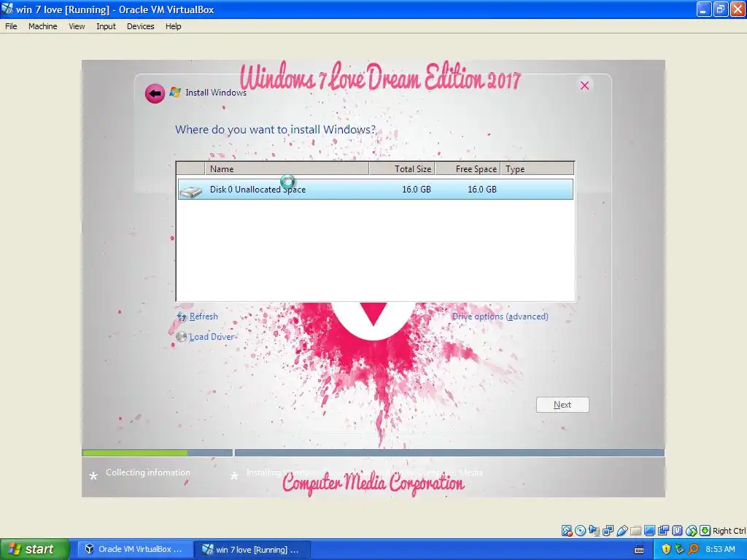
Task: Click the Type column header
Action: (538, 169)
